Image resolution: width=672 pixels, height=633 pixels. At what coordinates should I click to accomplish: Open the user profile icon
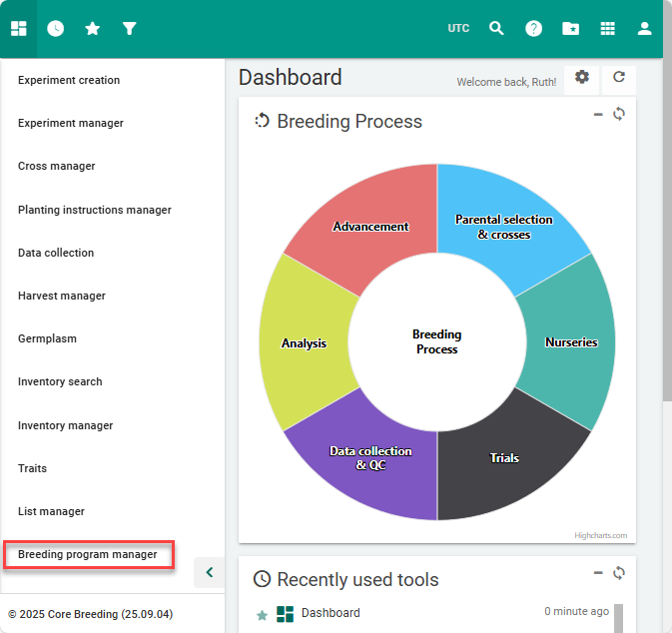[x=644, y=28]
